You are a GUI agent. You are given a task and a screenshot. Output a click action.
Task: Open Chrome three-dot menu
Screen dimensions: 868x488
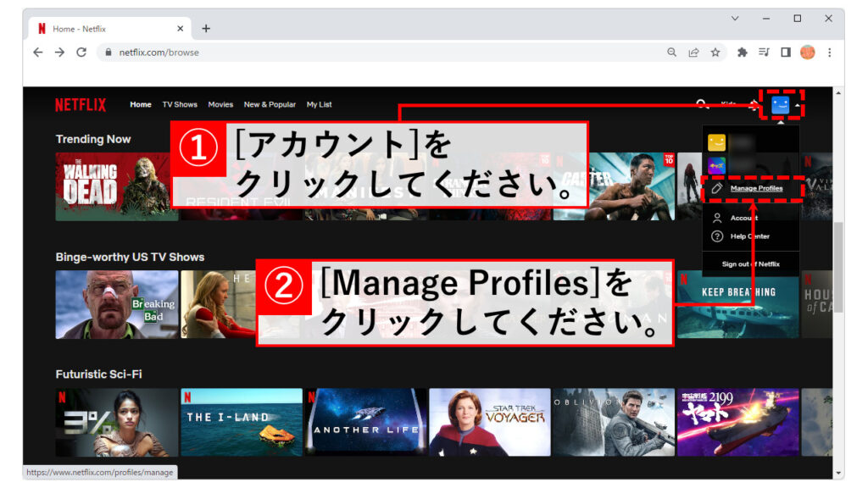point(829,53)
